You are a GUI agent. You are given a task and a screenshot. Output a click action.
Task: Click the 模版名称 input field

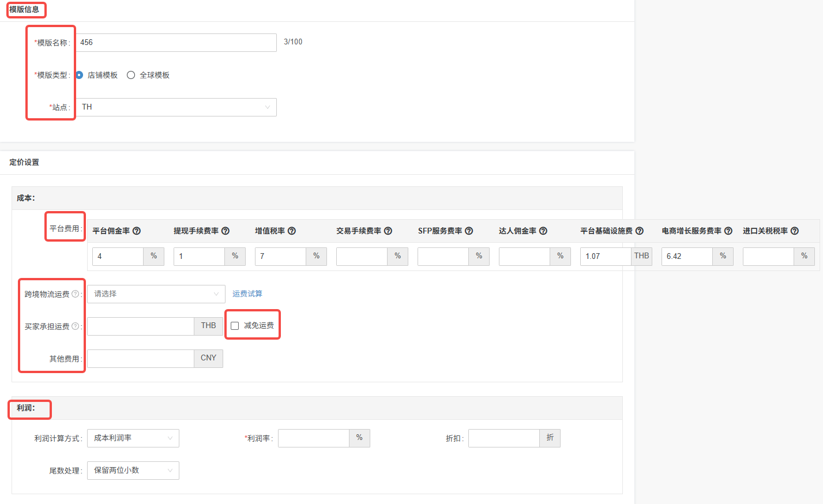tap(176, 43)
